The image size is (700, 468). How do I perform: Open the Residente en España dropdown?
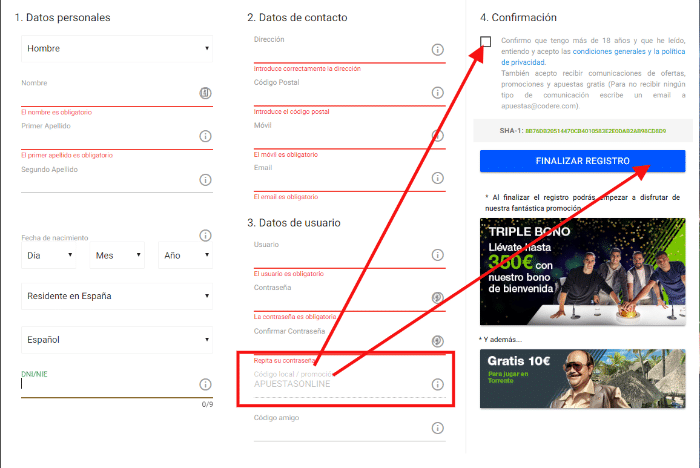(117, 296)
